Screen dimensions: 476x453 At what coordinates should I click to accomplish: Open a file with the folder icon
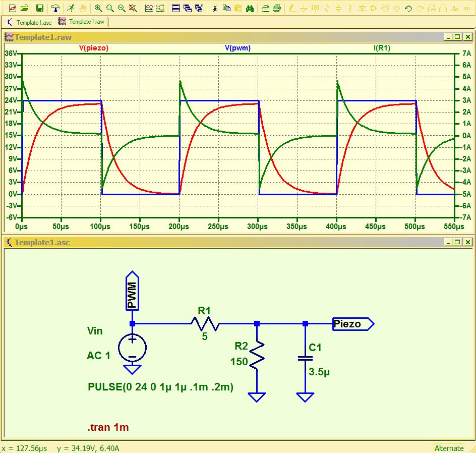coord(24,8)
